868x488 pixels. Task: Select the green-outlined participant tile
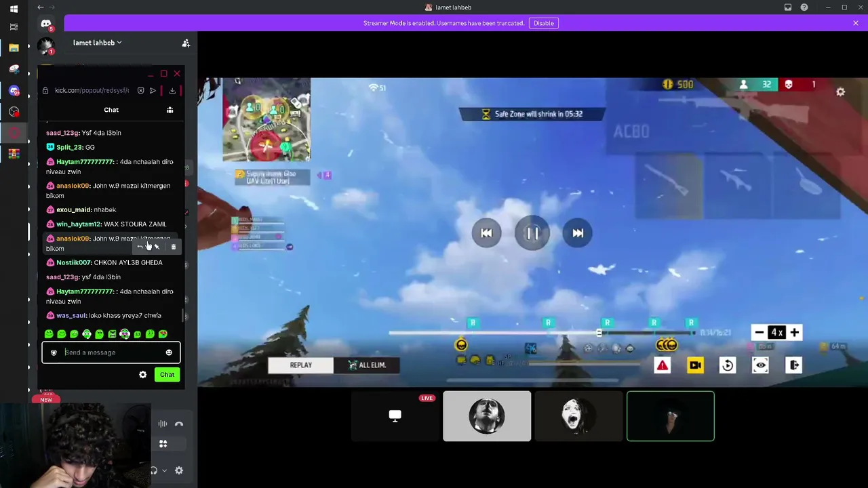pos(671,416)
